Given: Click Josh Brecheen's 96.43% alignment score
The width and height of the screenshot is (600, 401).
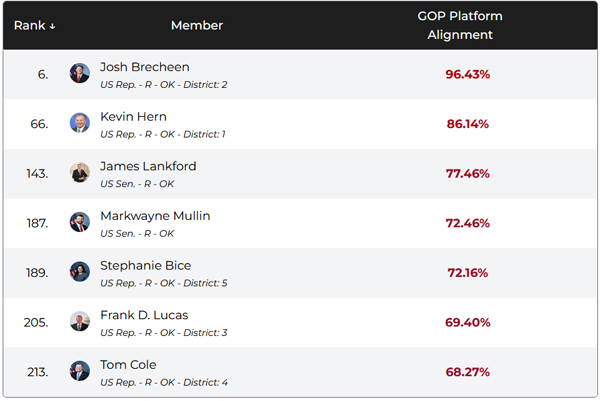Looking at the screenshot, I should tap(467, 74).
